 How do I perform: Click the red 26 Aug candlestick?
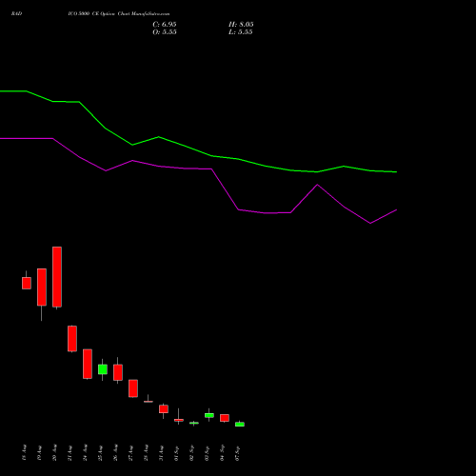tap(118, 372)
